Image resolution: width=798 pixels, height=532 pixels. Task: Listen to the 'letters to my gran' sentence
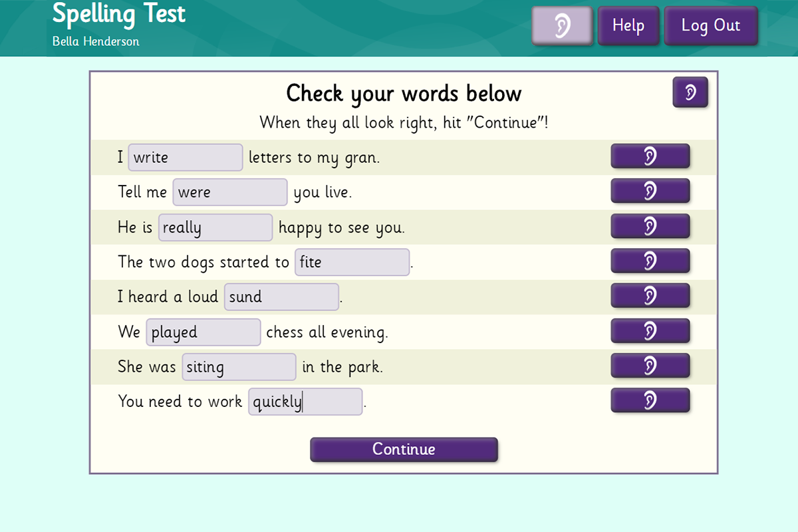(650, 156)
